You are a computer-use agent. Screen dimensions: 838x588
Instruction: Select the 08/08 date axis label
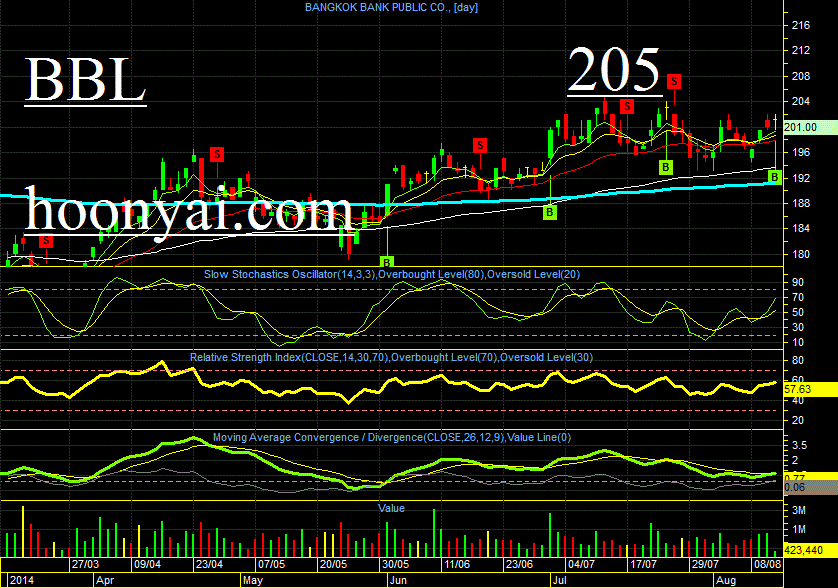tap(767, 564)
